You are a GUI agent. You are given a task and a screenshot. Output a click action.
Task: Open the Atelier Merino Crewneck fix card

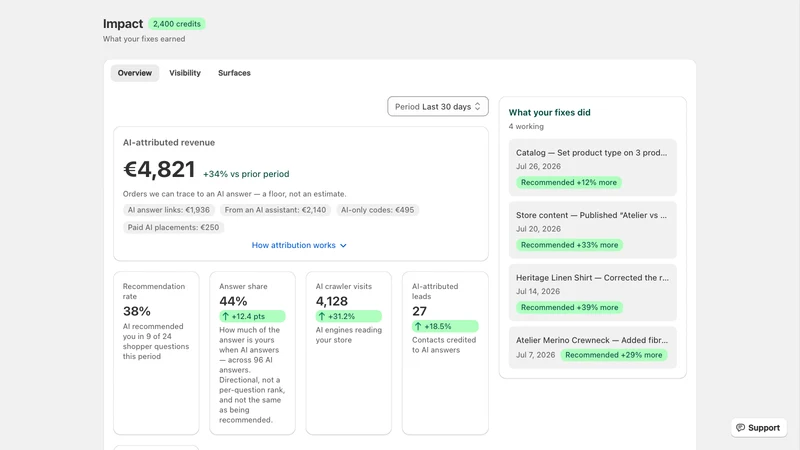592,347
